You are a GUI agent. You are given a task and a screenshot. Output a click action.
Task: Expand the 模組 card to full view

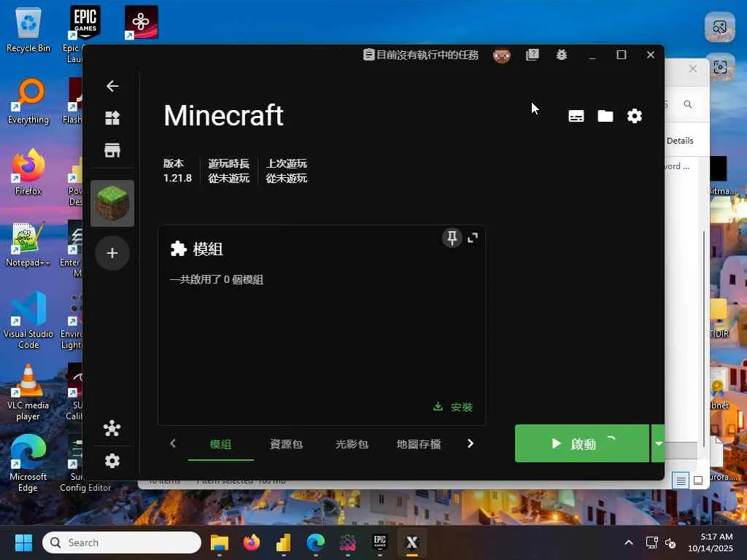[x=473, y=238]
